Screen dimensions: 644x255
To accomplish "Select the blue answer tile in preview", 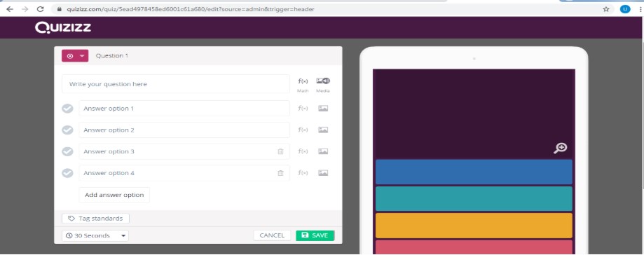I will pos(474,172).
